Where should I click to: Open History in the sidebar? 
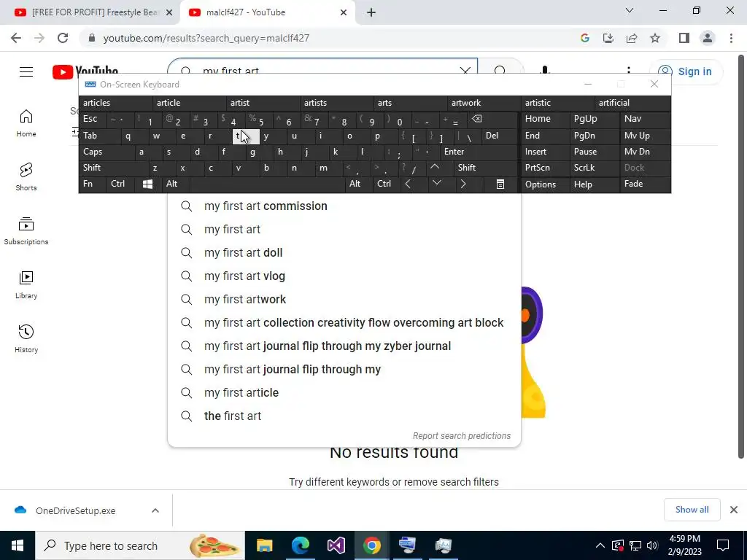(x=26, y=338)
